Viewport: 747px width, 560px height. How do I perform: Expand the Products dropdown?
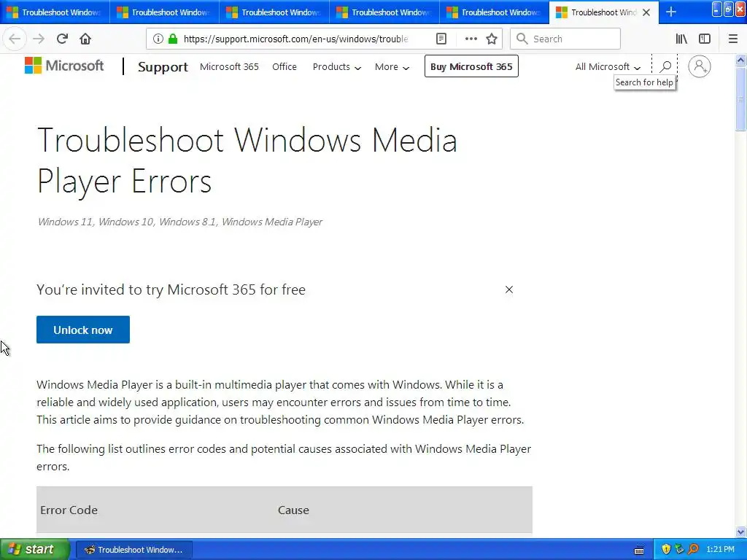[337, 66]
